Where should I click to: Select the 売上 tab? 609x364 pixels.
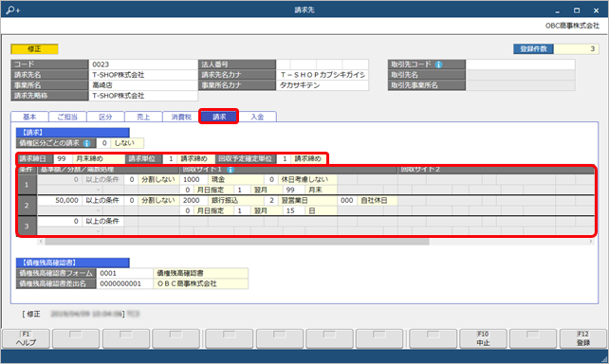point(143,117)
